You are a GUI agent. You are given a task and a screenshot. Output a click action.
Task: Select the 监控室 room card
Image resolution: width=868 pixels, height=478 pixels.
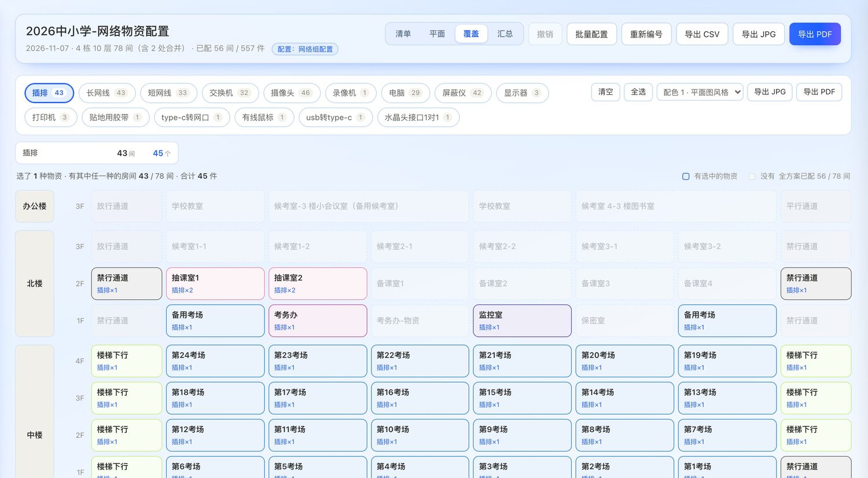pos(523,321)
